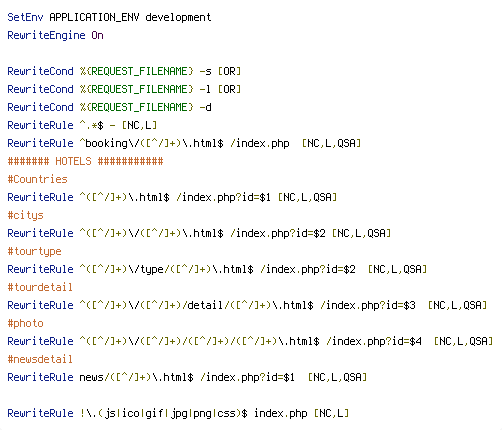This screenshot has width=502, height=430.
Task: Click the #tourdetail comment
Action: pyautogui.click(x=40, y=287)
